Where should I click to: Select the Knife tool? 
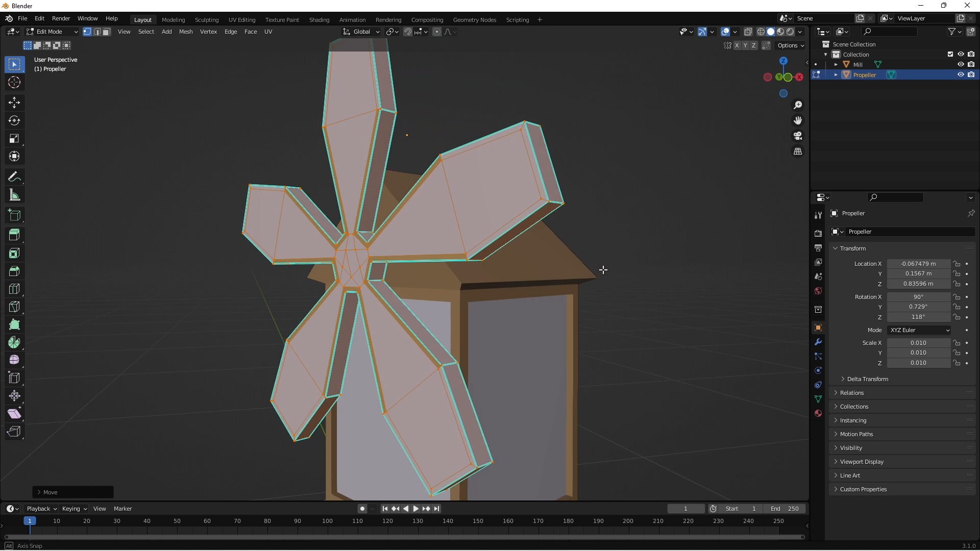(x=14, y=307)
